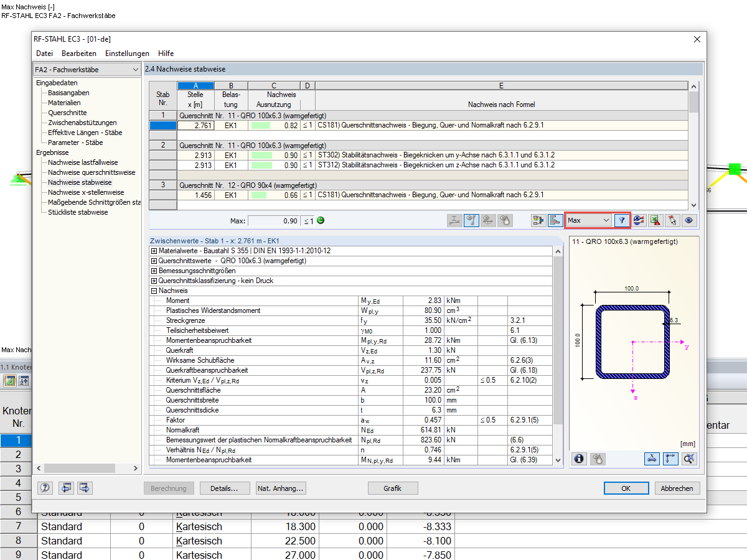Open the Bearbeiten menu

tap(79, 54)
